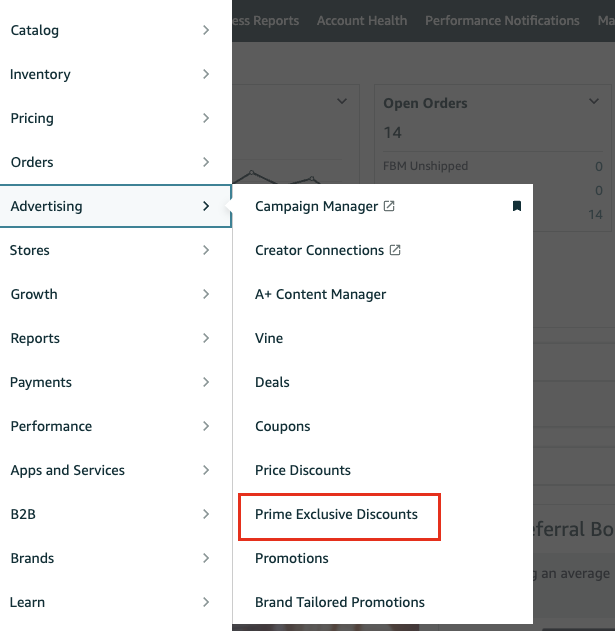Select Price Discounts
The height and width of the screenshot is (631, 615).
click(303, 470)
